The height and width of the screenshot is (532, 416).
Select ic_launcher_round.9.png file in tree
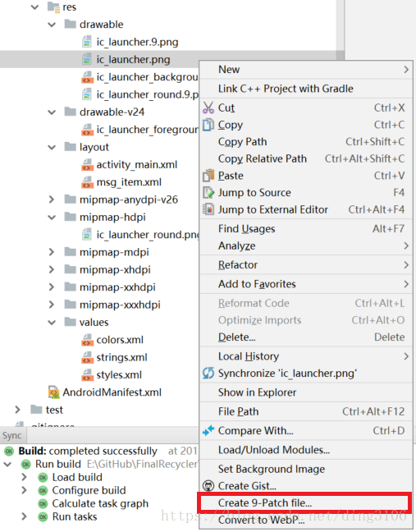pyautogui.click(x=99, y=94)
